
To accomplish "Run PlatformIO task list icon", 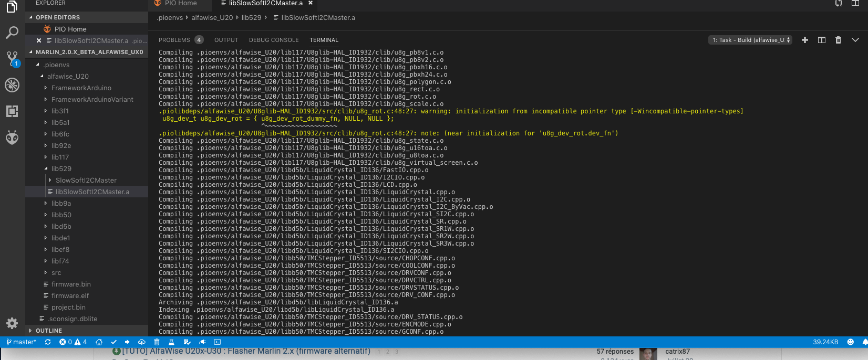I will coord(187,342).
